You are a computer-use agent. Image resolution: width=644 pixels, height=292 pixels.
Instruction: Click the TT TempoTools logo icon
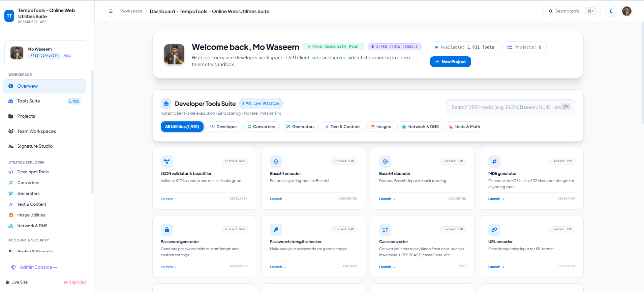pos(9,16)
